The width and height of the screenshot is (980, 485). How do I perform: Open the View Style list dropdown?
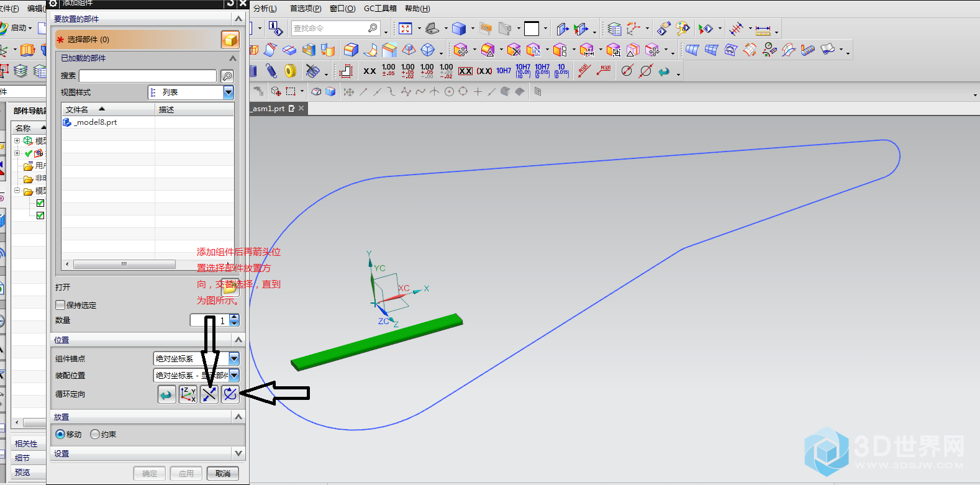pos(229,92)
